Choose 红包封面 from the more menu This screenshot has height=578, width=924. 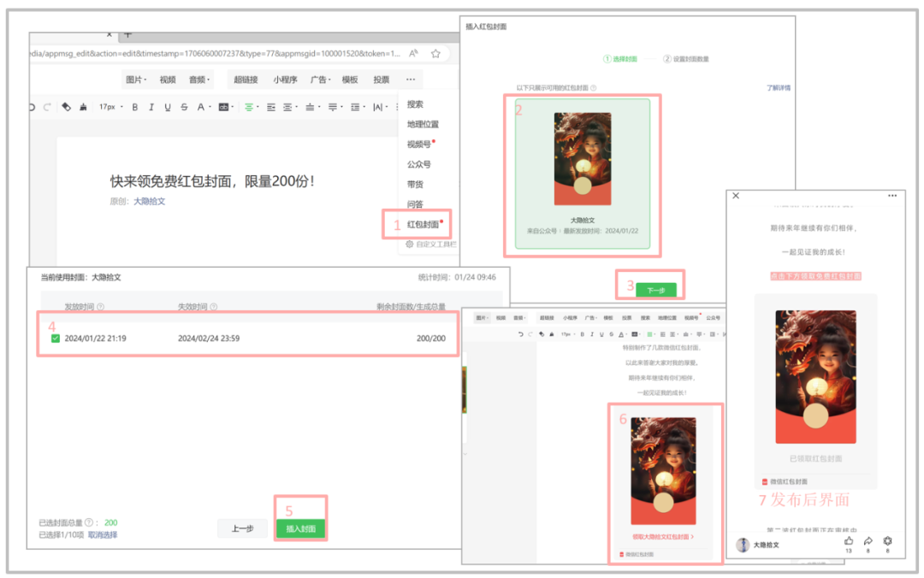pyautogui.click(x=423, y=225)
